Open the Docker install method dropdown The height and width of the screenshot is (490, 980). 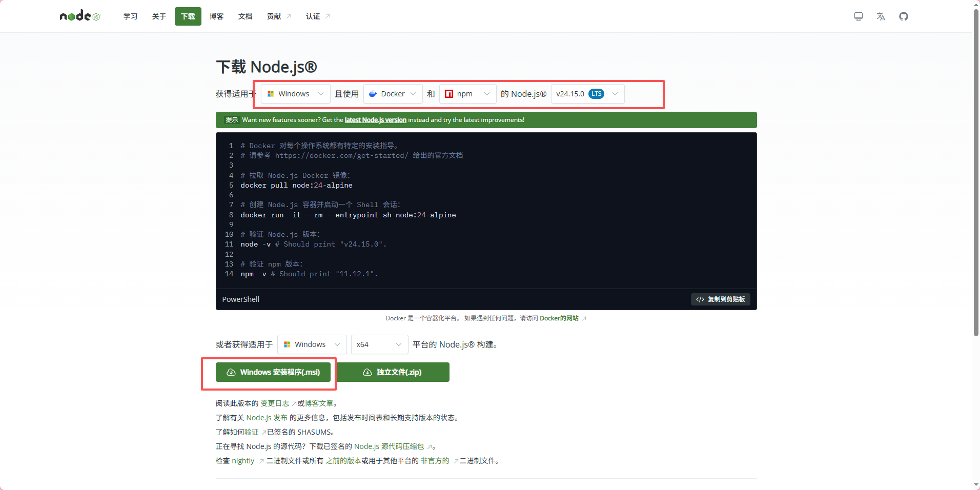tap(393, 94)
